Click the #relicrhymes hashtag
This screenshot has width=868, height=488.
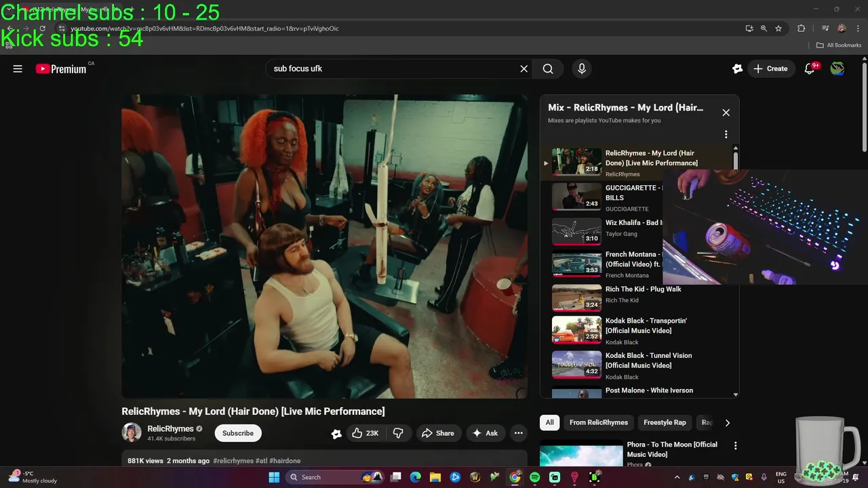[x=233, y=461]
